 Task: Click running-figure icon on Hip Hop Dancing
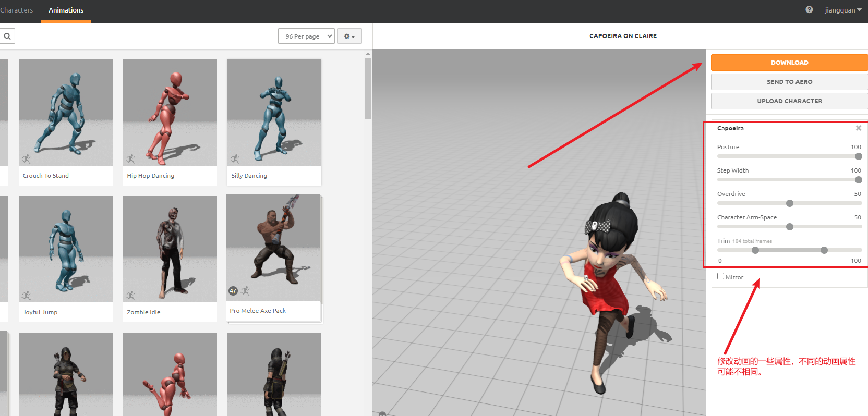131,158
